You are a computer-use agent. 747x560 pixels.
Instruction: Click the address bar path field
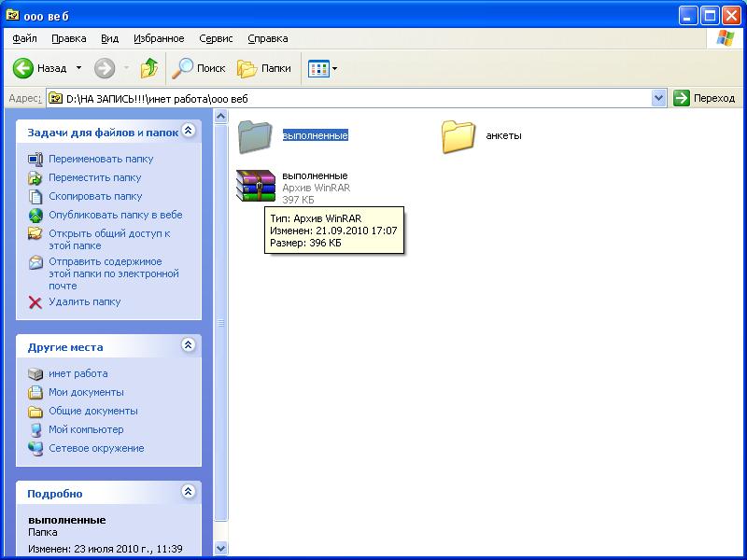click(348, 99)
